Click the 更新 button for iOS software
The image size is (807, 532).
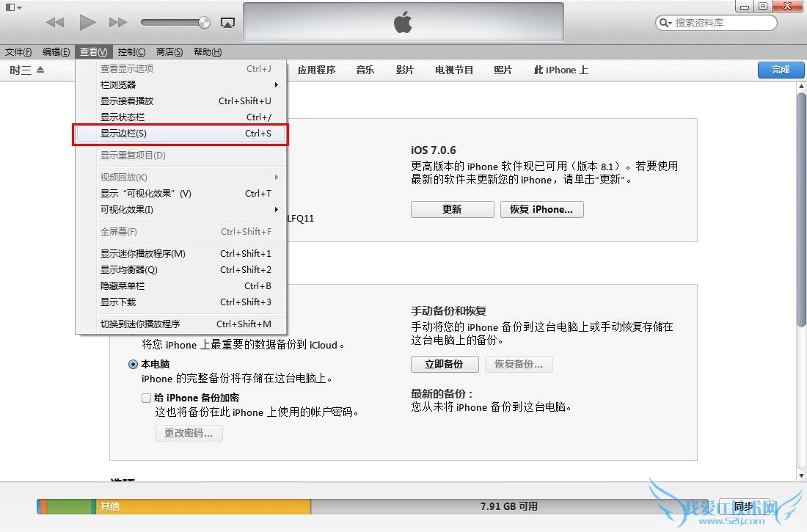click(452, 209)
